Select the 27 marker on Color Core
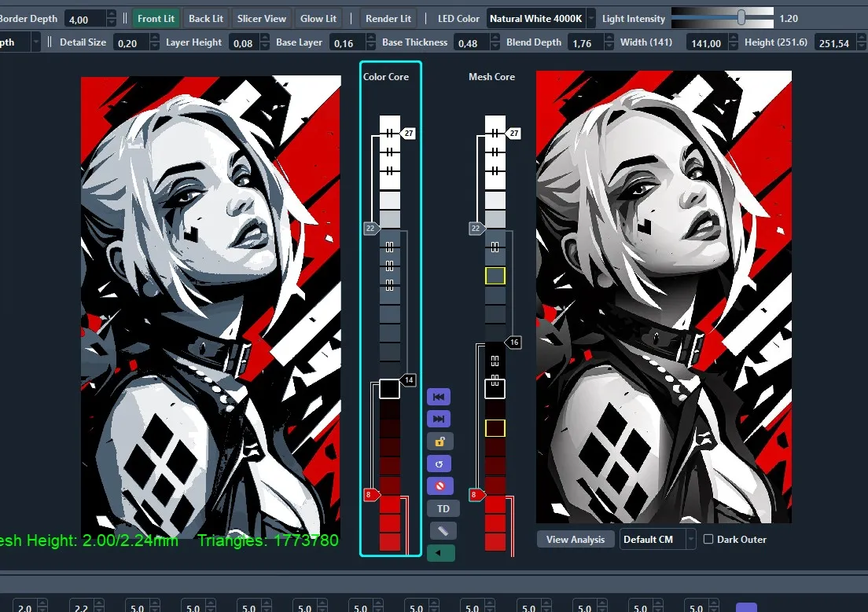 408,134
